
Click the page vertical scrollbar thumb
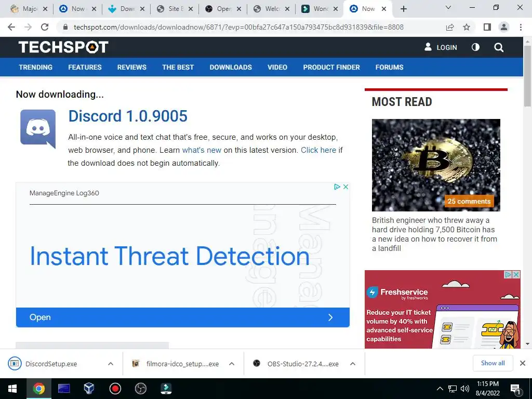tap(527, 76)
